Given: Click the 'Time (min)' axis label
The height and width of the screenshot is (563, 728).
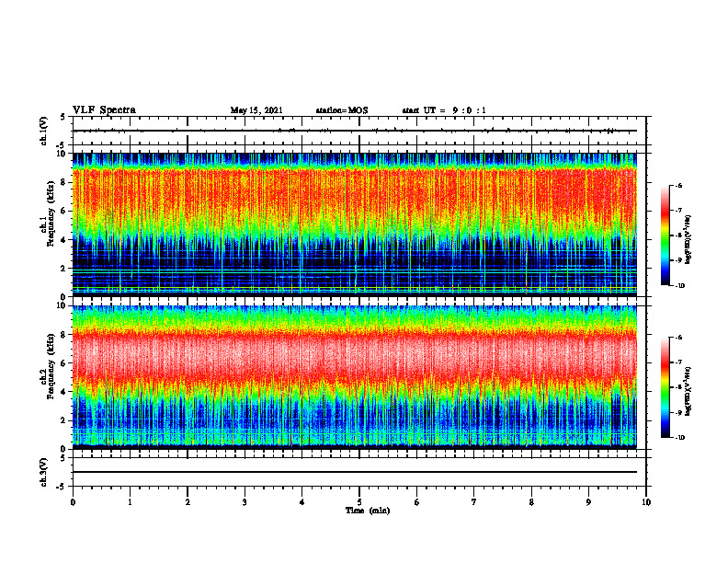Looking at the screenshot, I should pos(368,511).
